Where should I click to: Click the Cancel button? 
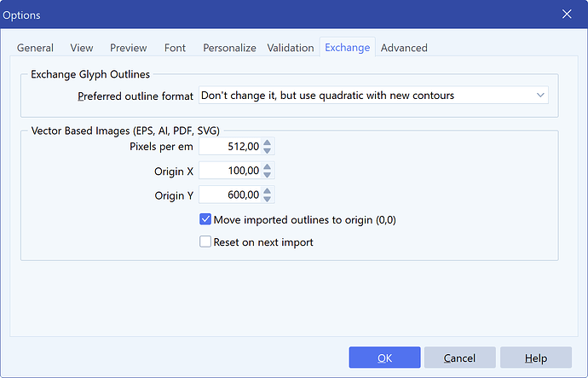point(460,358)
